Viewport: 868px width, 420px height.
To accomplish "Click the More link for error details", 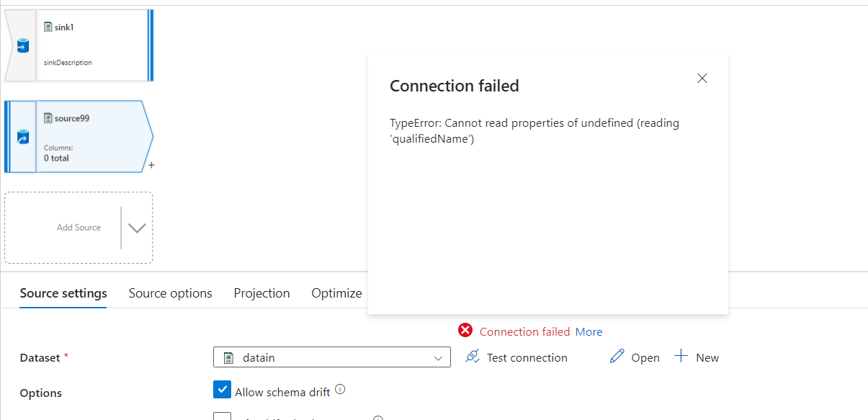I will coord(589,331).
